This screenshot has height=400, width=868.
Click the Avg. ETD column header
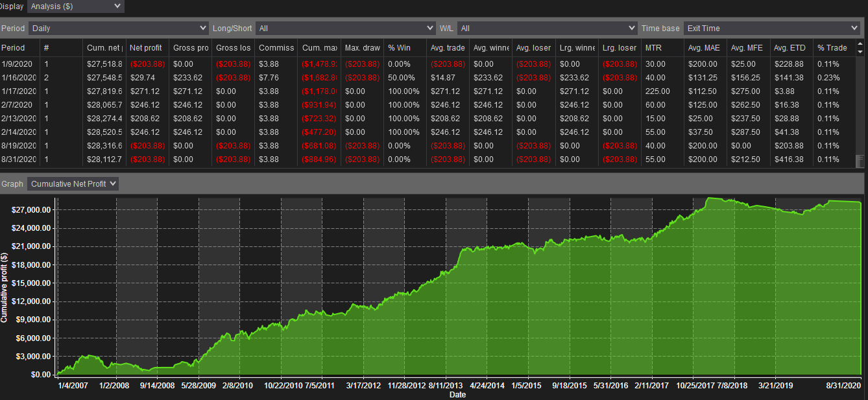[791, 47]
